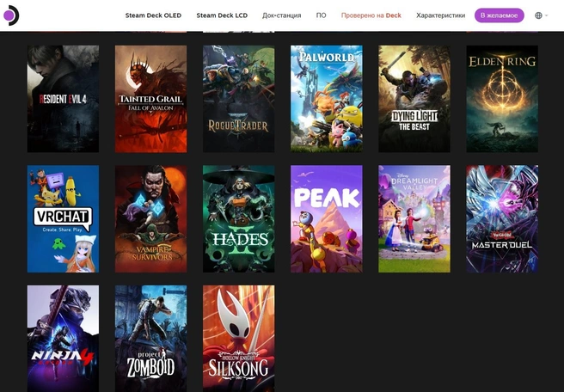Click the Steam Deck logo icon

(10, 15)
